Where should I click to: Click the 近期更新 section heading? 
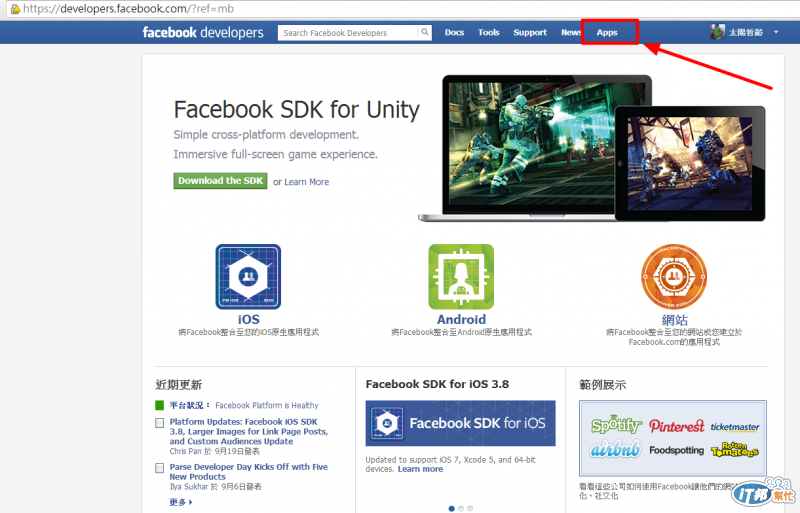click(x=179, y=385)
